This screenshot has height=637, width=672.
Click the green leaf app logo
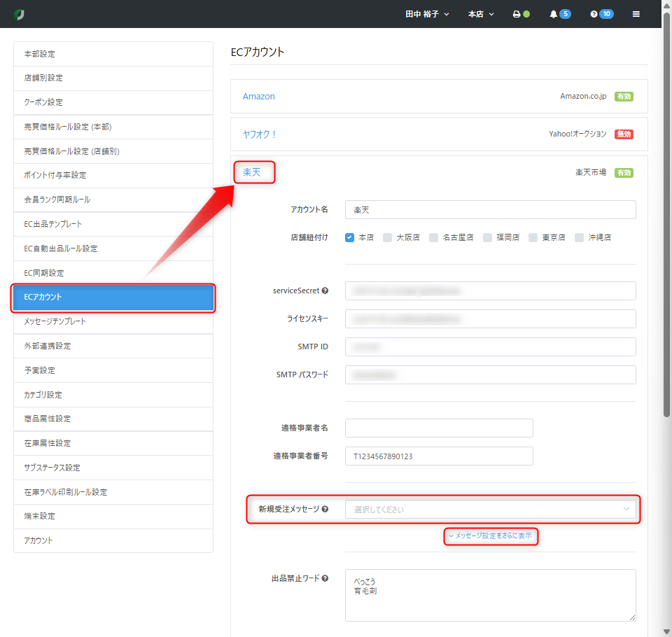19,14
